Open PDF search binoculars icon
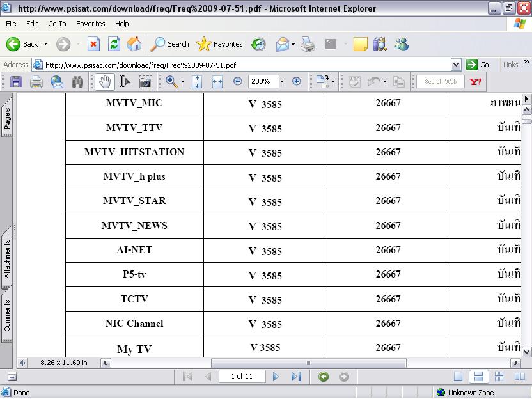Viewport: 532px width, 399px height. click(77, 82)
